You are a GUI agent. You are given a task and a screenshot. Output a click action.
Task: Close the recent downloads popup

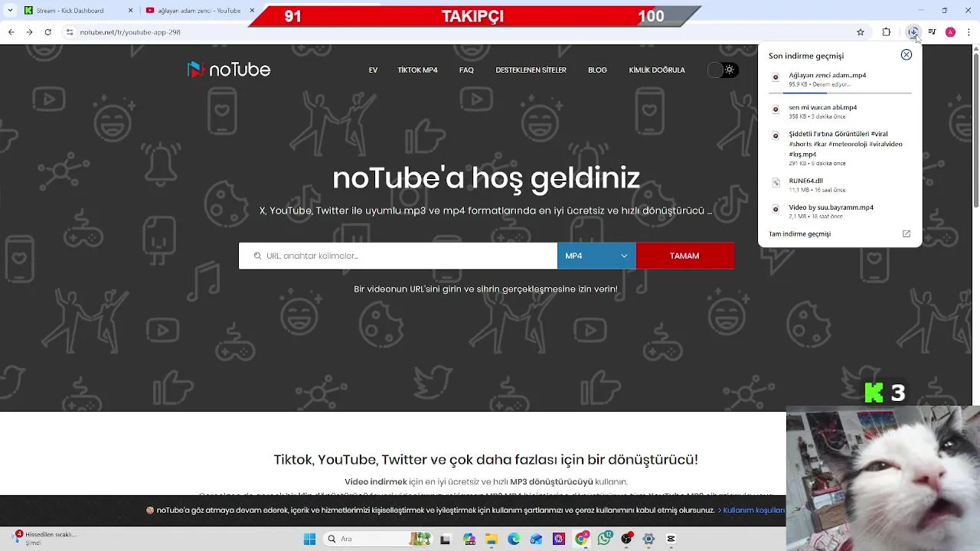pyautogui.click(x=906, y=55)
